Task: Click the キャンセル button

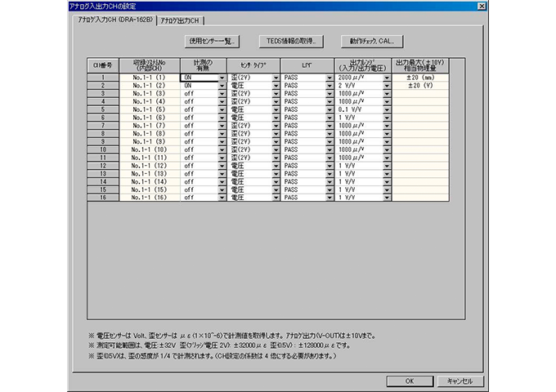Action: pos(460,381)
